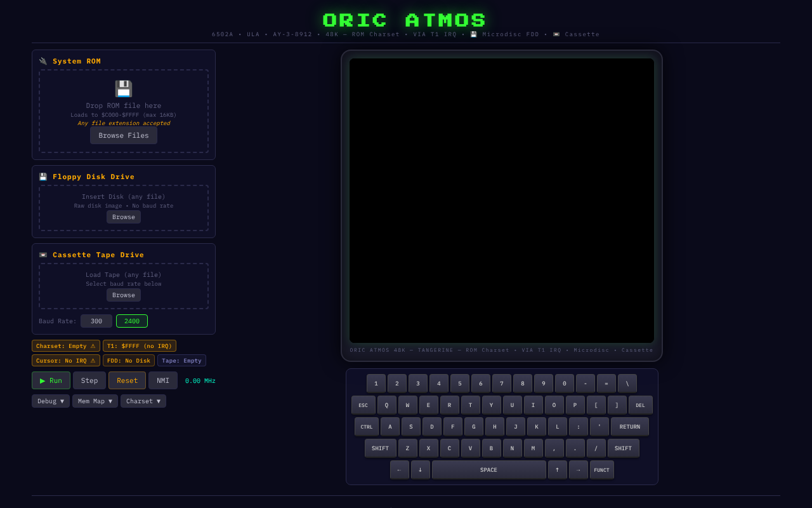
Task: Open the Debug dropdown
Action: (50, 401)
